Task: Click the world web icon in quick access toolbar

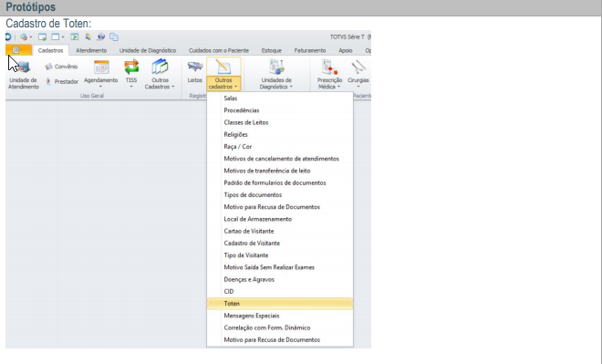Action: click(101, 36)
